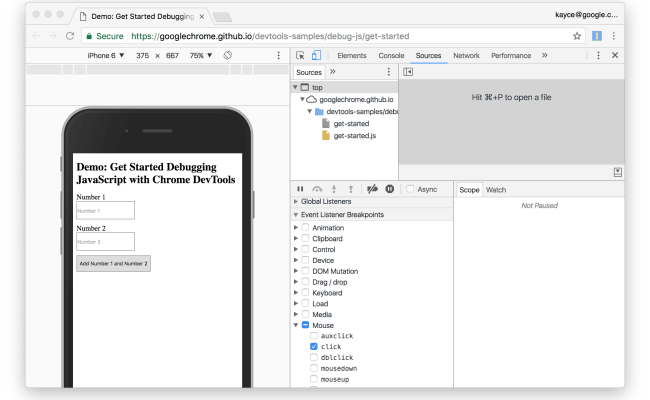Click the browser forward arrow

[x=53, y=36]
